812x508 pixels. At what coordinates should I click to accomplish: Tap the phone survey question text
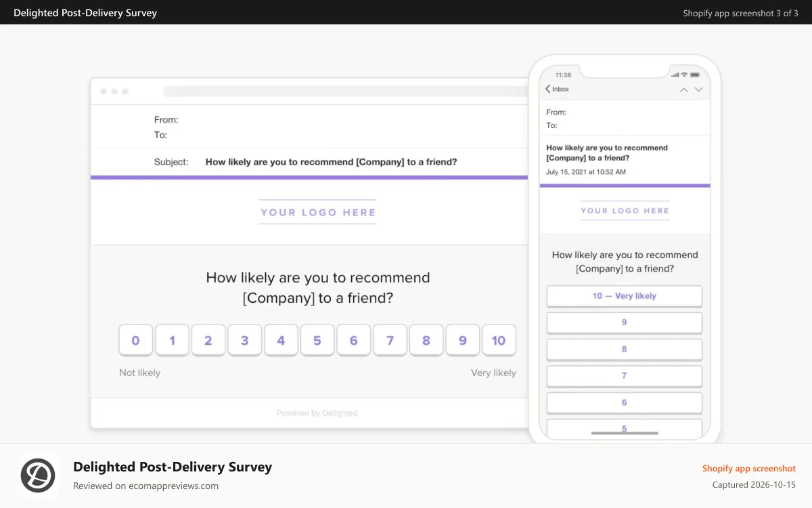(625, 261)
